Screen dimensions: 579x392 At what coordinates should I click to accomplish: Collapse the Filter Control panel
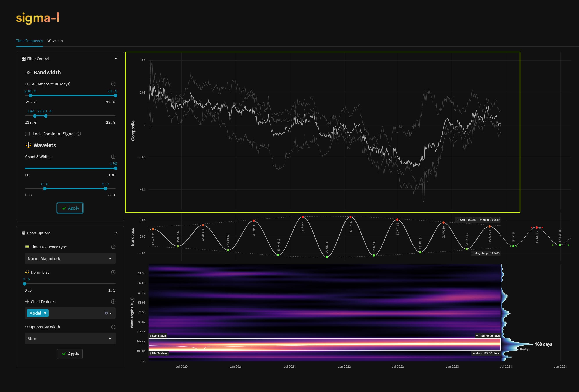pos(116,59)
